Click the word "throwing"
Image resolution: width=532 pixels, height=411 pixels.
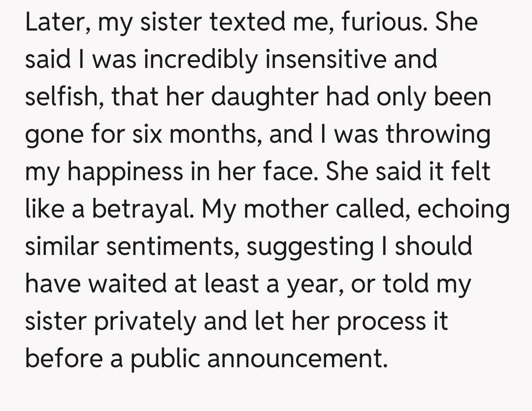(437, 135)
